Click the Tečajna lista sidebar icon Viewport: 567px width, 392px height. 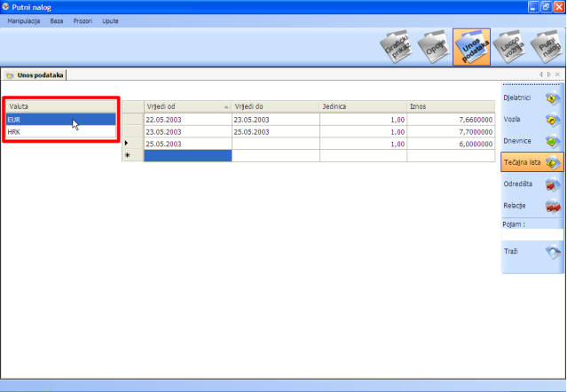(553, 162)
